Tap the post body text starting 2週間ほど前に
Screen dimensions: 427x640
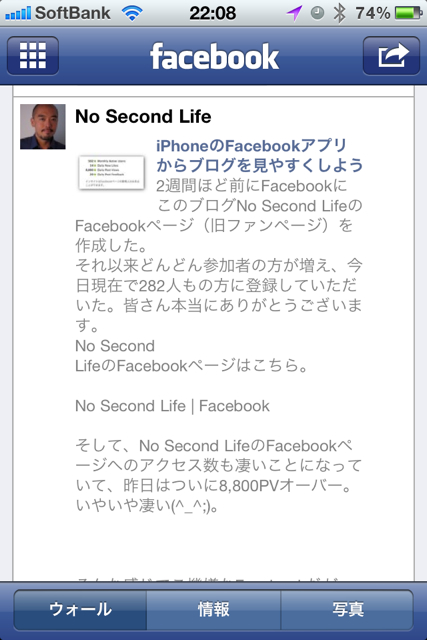pos(219,255)
